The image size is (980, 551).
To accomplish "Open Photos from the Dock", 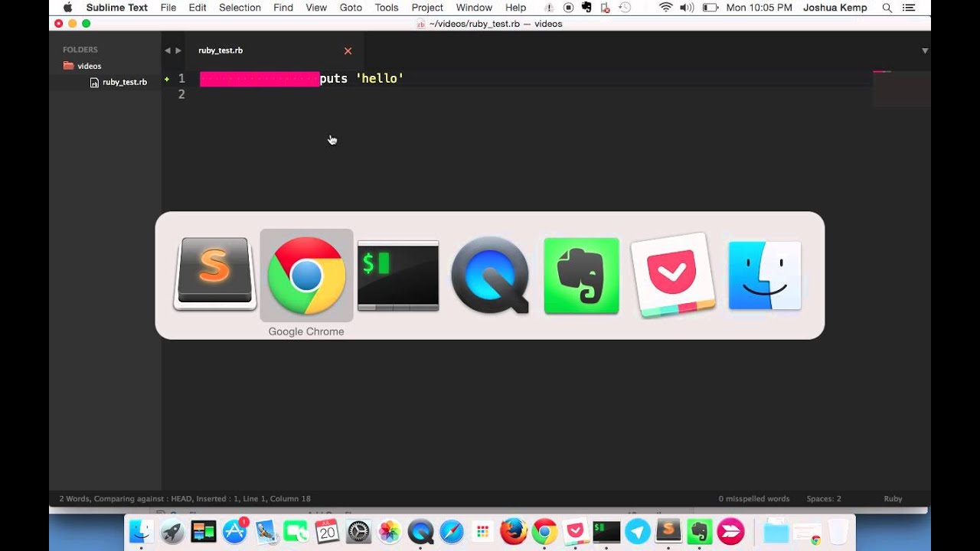I will [390, 531].
